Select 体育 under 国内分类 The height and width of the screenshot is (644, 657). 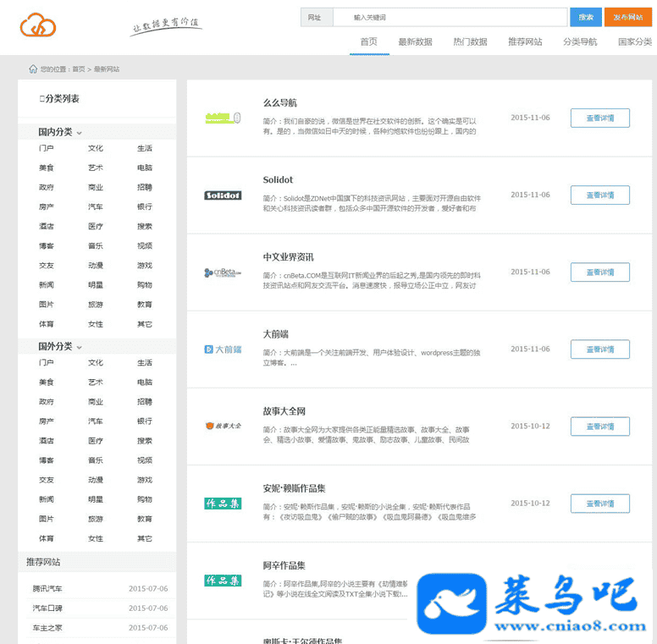46,324
